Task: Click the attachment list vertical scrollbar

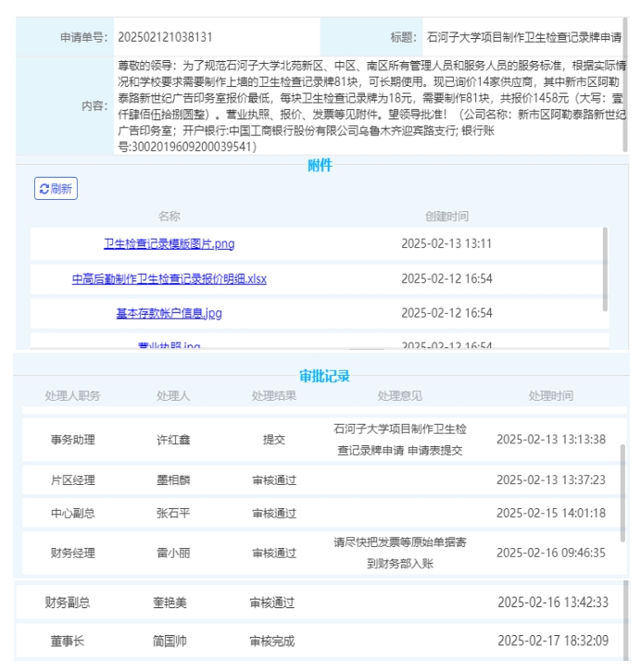Action: point(606,270)
